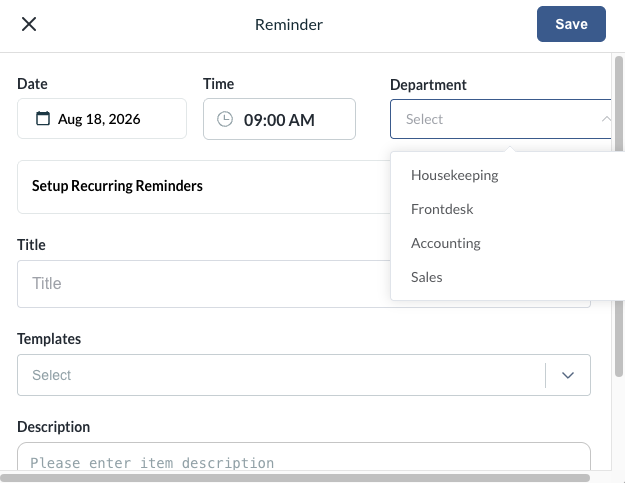This screenshot has height=483, width=625.
Task: Open the Templates select dropdown
Action: (x=304, y=375)
